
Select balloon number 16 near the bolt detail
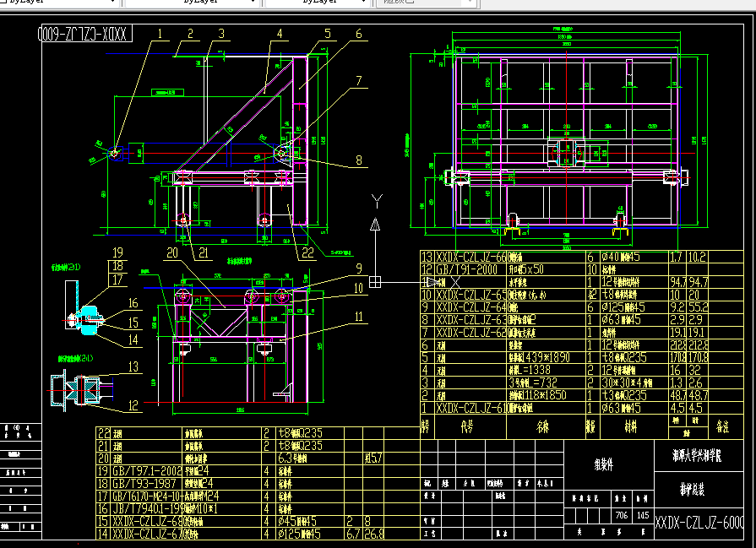tap(133, 303)
